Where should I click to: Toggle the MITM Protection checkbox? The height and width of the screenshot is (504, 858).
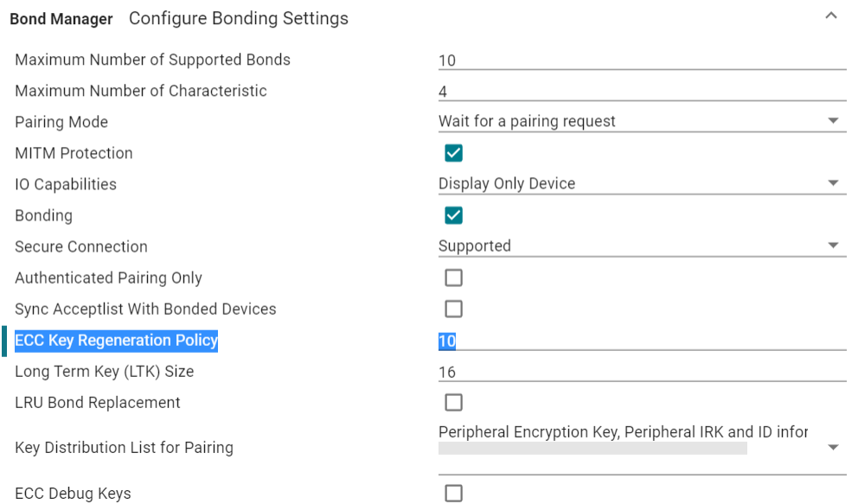(x=453, y=153)
